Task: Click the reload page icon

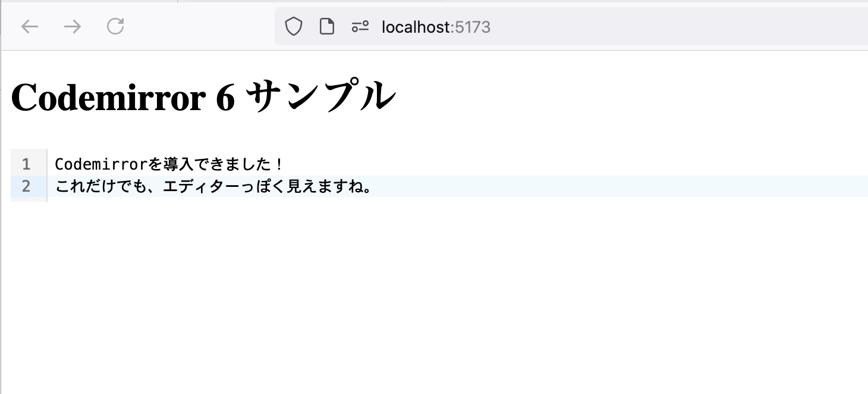Action: (115, 26)
